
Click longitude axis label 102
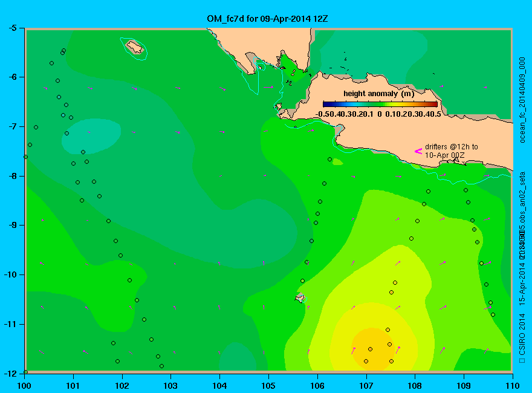pos(122,386)
